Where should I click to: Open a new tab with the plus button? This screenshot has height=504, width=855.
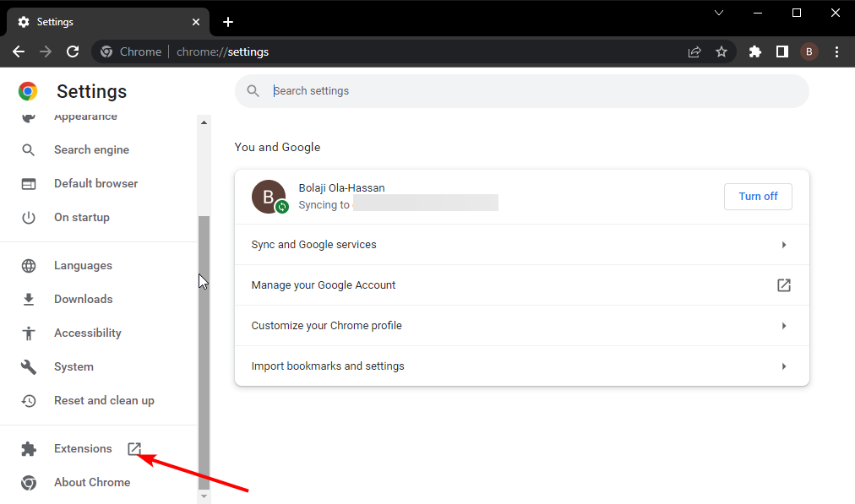pyautogui.click(x=228, y=22)
